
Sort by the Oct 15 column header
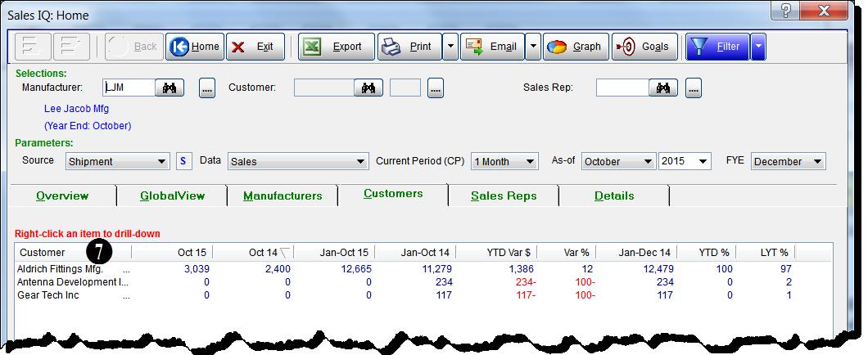click(172, 253)
